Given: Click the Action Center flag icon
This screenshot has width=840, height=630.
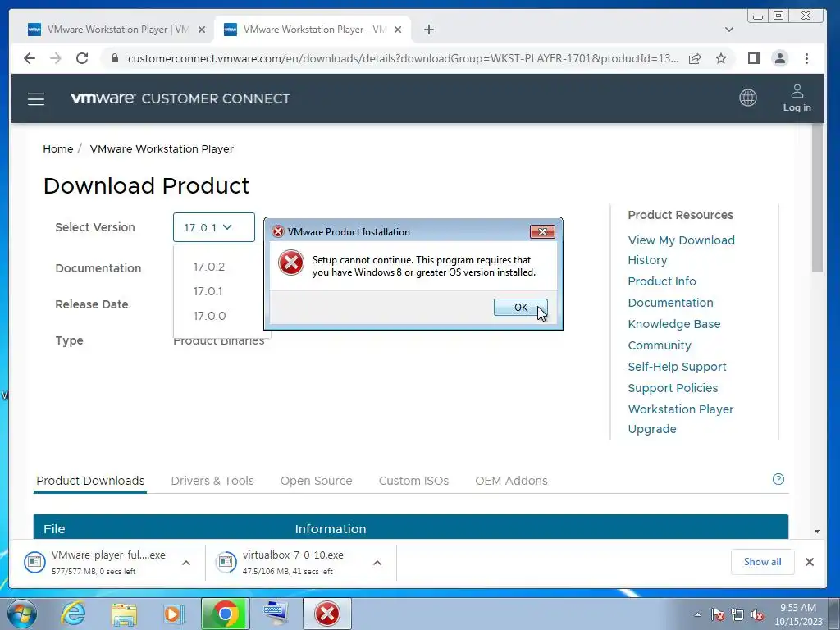Looking at the screenshot, I should (x=718, y=614).
